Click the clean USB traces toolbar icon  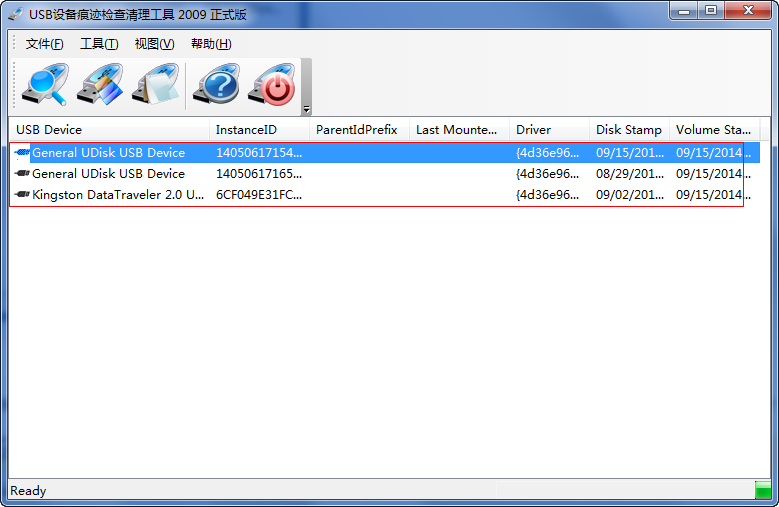pos(100,84)
